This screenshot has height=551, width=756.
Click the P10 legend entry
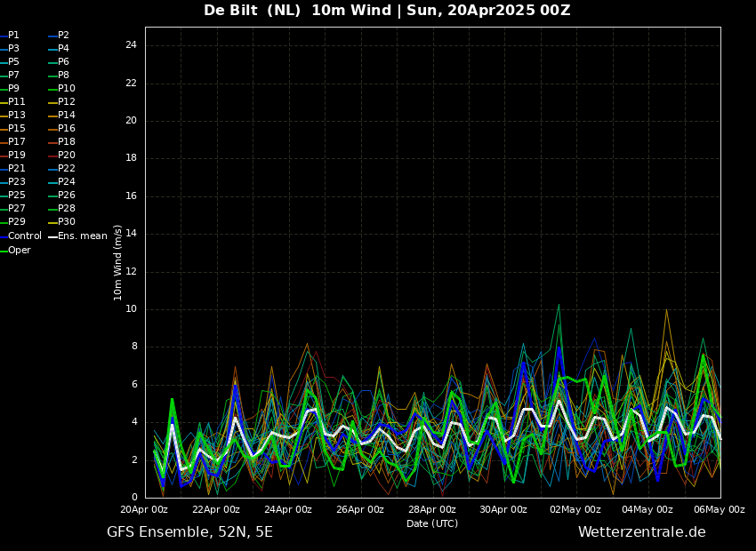pos(62,89)
